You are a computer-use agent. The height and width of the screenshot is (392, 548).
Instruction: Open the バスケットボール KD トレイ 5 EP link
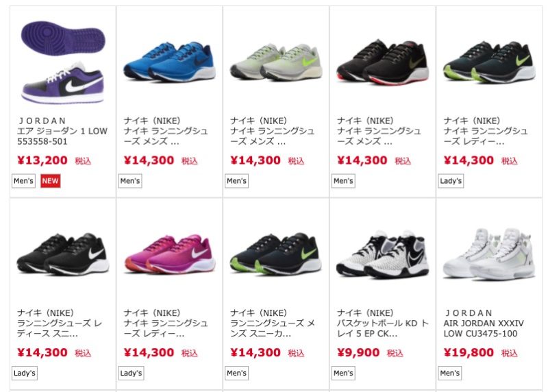[x=383, y=328]
